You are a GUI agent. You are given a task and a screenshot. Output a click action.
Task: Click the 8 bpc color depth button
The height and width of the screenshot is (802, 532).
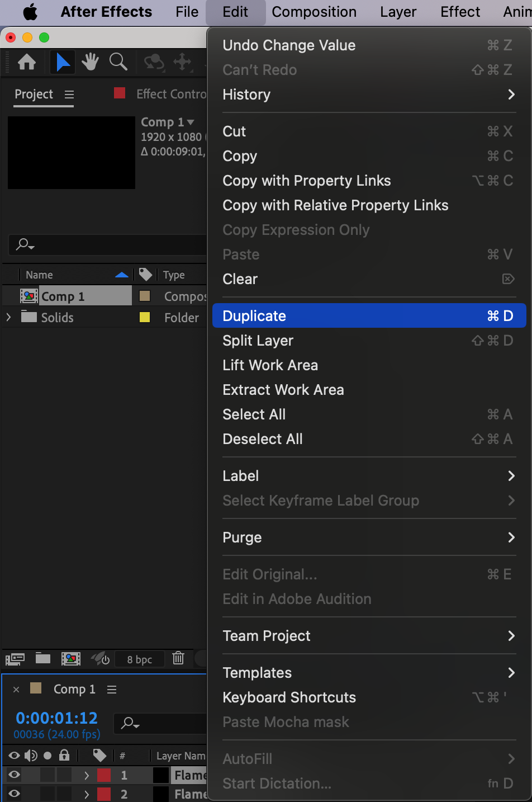pyautogui.click(x=140, y=659)
